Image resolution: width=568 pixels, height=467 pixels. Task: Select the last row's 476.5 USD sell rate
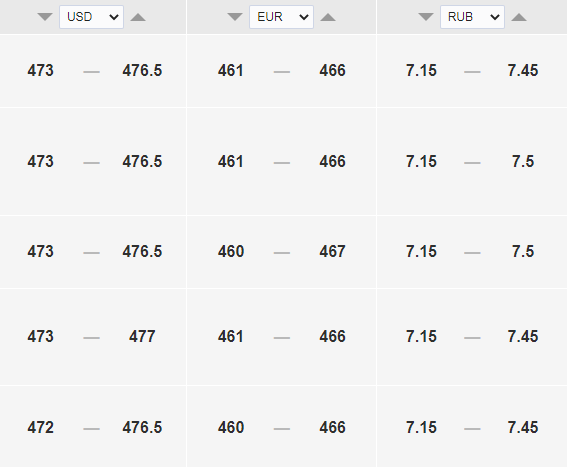(x=142, y=428)
